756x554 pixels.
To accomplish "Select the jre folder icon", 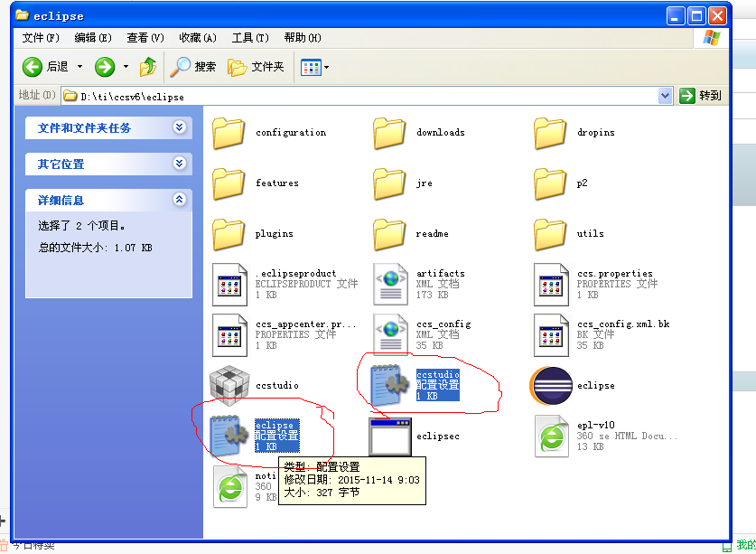I will pyautogui.click(x=388, y=183).
